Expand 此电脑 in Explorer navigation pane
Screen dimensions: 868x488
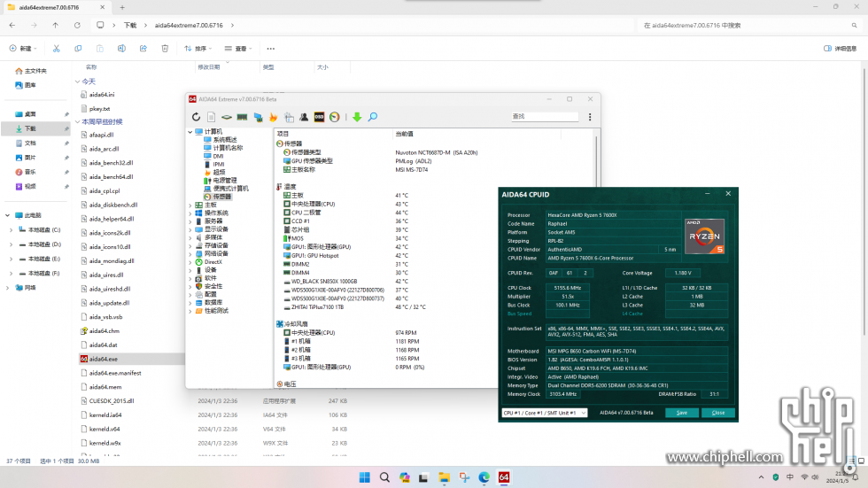(x=7, y=215)
